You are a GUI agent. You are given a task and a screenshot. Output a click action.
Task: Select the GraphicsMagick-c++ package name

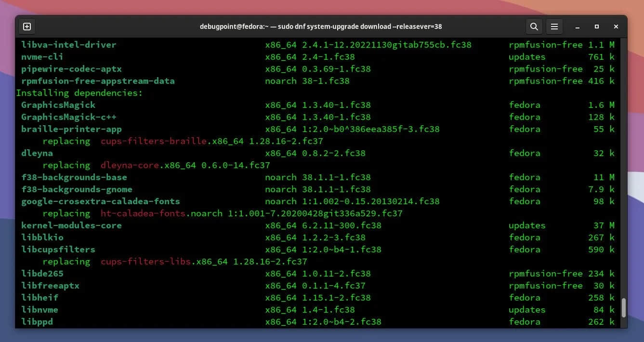69,117
